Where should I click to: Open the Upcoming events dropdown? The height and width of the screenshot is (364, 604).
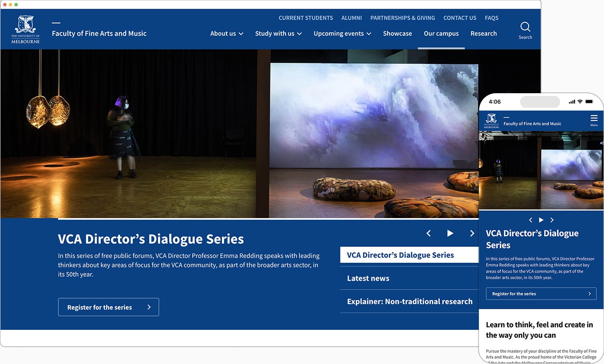[342, 34]
